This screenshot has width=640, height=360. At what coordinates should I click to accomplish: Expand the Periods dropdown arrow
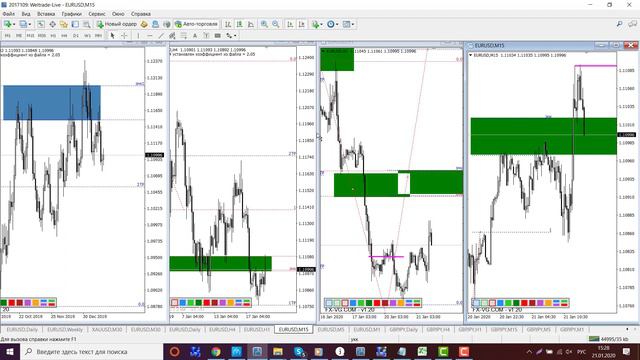(337, 24)
